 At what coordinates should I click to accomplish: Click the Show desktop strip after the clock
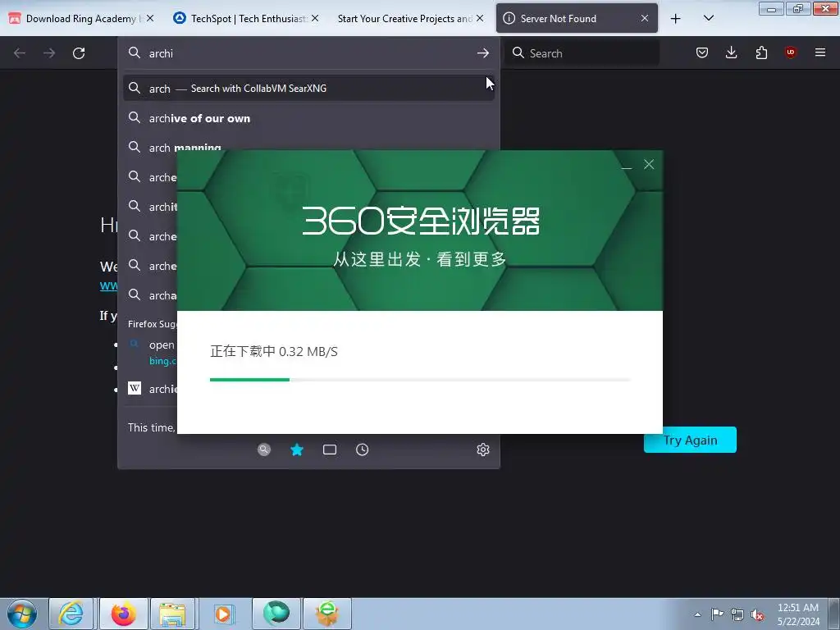[833, 614]
